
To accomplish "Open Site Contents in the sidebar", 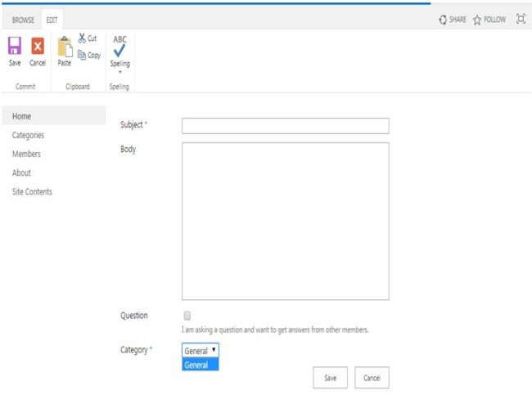I will [32, 192].
